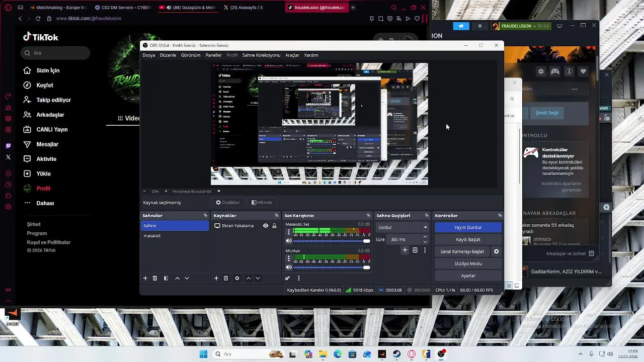
Task: Remove scene transition with trash icon
Action: (415, 250)
